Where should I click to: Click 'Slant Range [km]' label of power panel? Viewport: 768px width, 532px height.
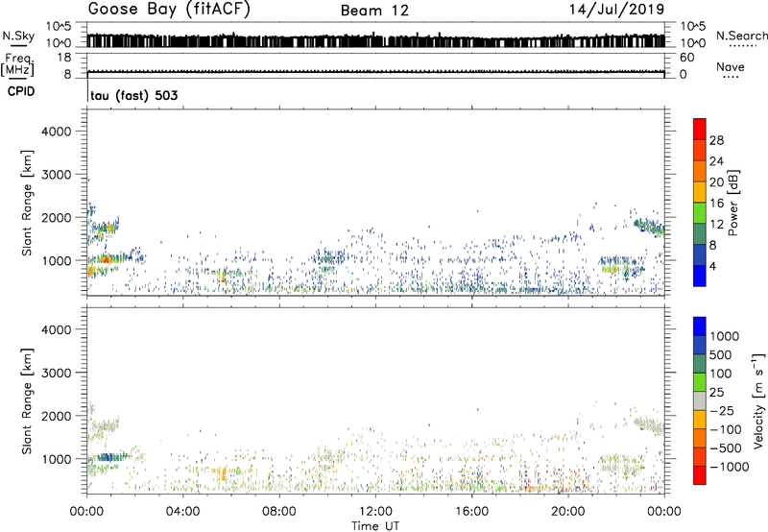coord(27,203)
